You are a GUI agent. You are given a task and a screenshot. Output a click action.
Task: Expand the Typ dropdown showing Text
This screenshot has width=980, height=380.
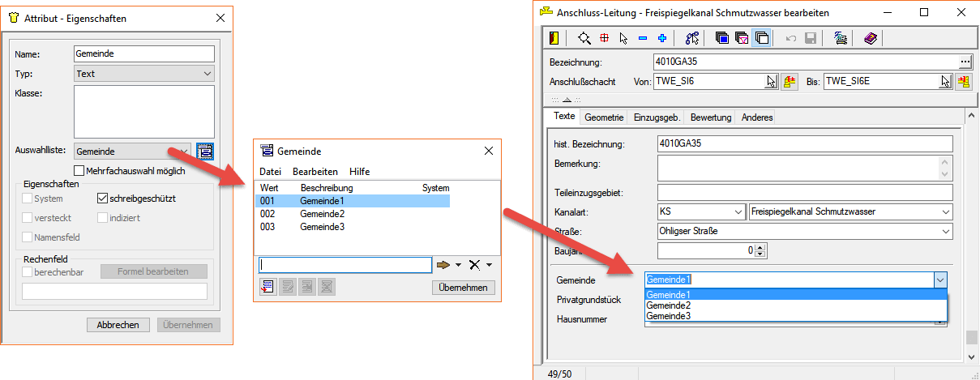click(x=143, y=74)
